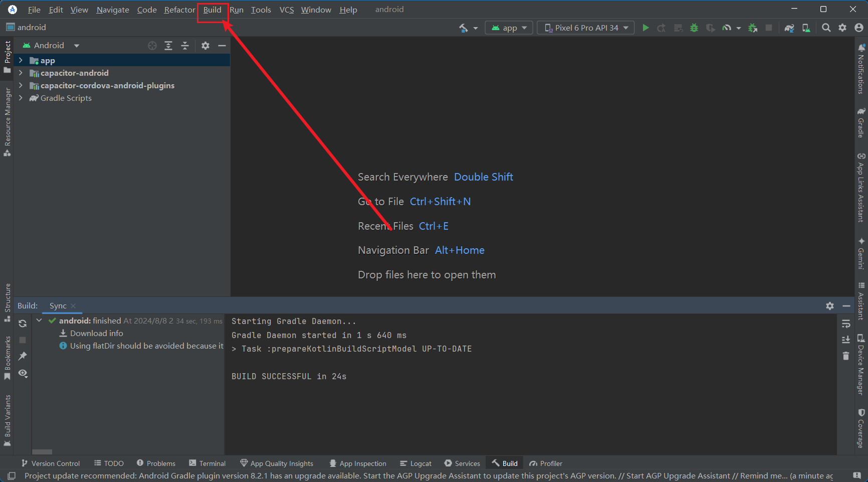Viewport: 868px width, 482px height.
Task: Open Resource Manager side tab
Action: pos(7,122)
